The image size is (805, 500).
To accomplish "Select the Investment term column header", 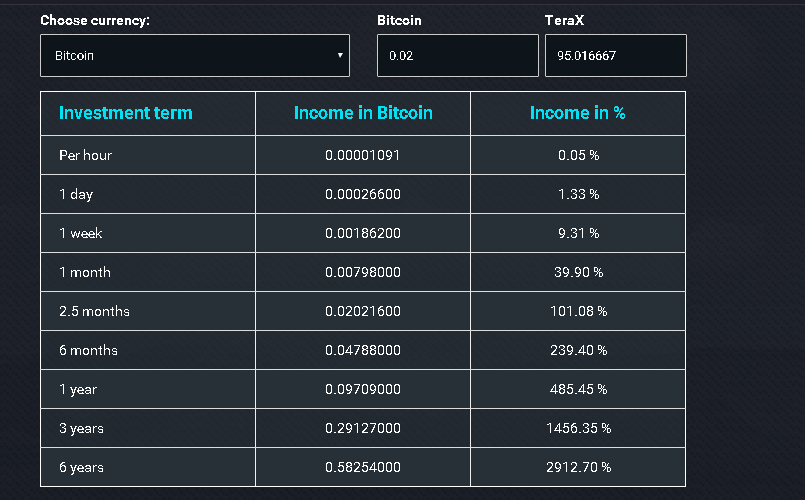I will click(x=126, y=113).
